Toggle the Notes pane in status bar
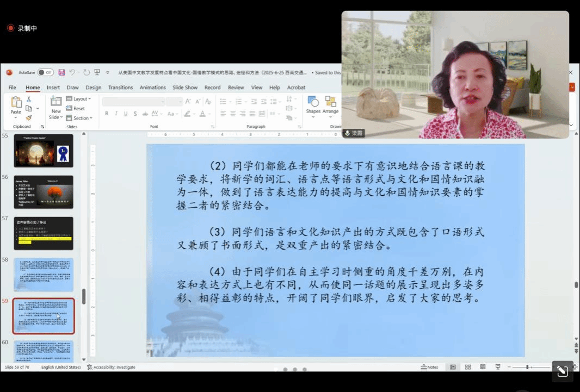 429,367
